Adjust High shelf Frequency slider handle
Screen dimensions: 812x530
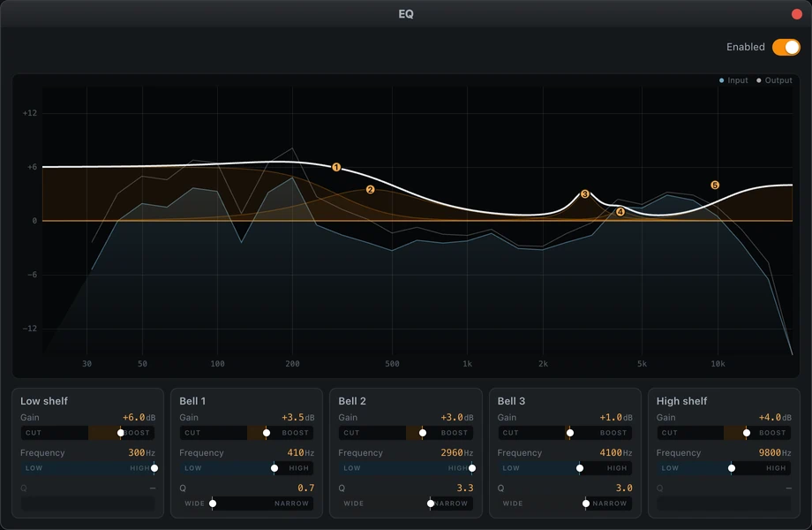click(x=731, y=468)
